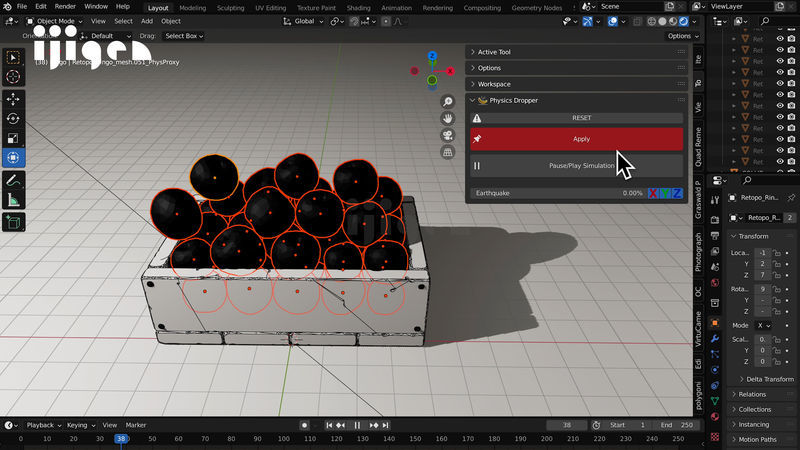Toggle viewport overlays
This screenshot has height=450, width=800.
point(613,21)
